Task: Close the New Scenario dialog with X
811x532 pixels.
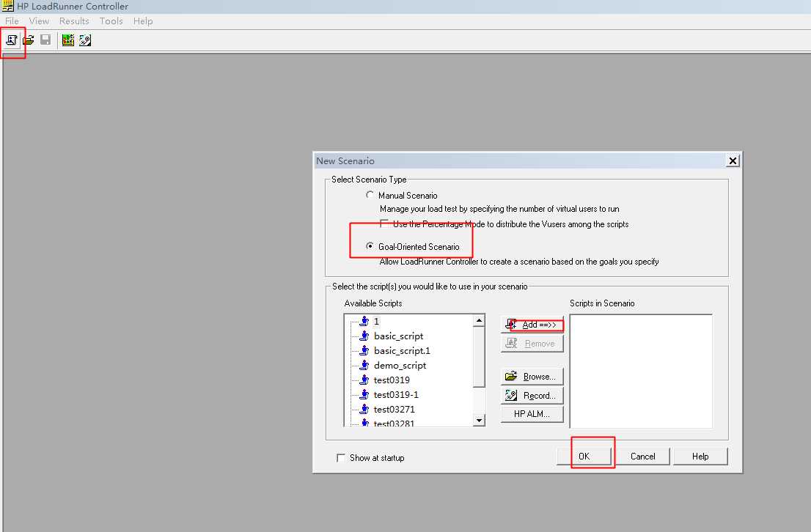Action: click(733, 160)
